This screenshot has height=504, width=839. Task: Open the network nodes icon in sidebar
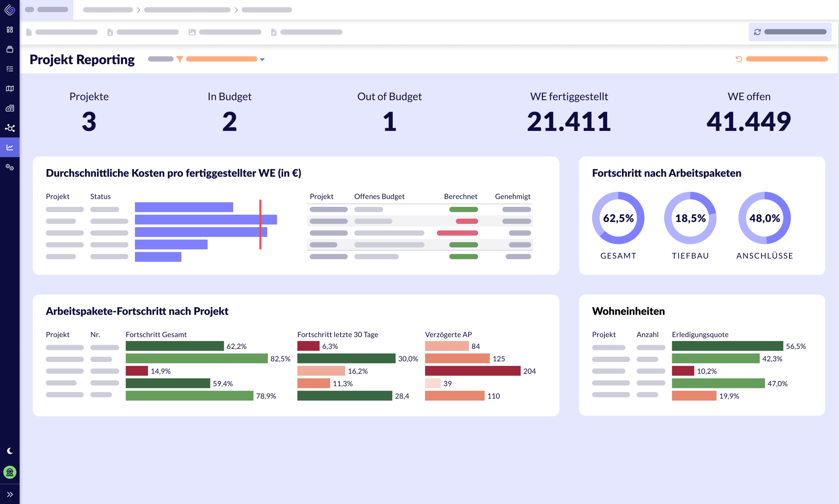point(10,128)
